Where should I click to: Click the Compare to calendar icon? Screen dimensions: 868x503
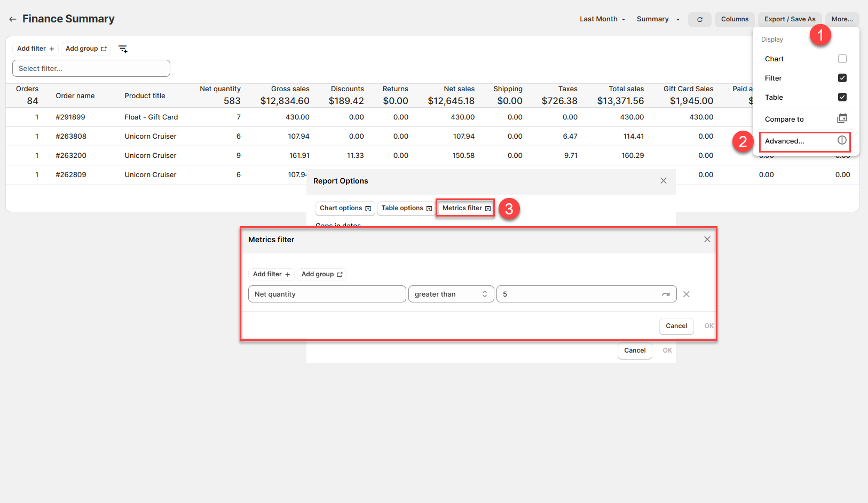coord(842,118)
